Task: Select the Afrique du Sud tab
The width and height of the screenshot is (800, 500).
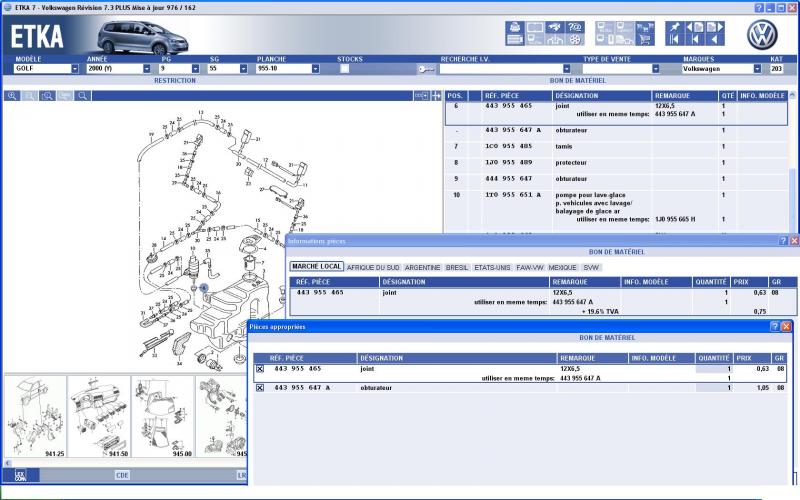Action: coord(373,267)
